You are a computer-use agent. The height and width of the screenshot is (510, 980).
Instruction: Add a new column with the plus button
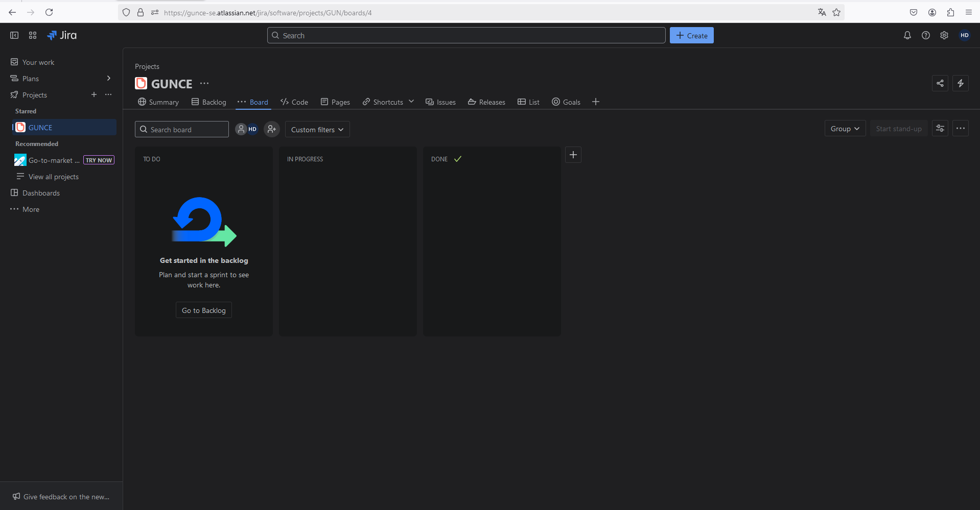(573, 155)
